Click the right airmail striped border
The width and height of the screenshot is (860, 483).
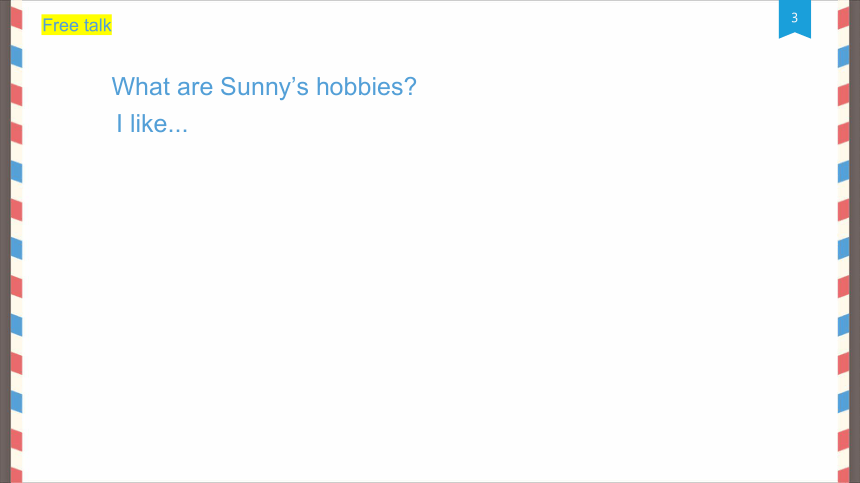pyautogui.click(x=844, y=241)
